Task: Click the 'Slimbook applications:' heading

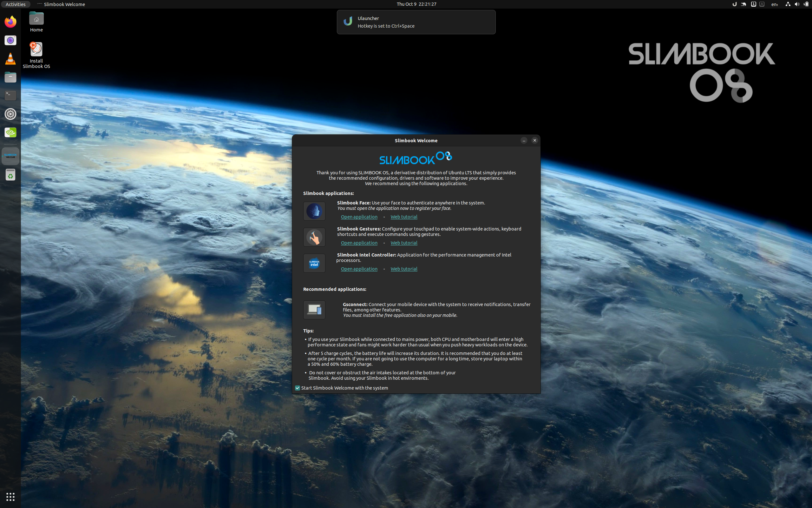Action: [x=328, y=193]
